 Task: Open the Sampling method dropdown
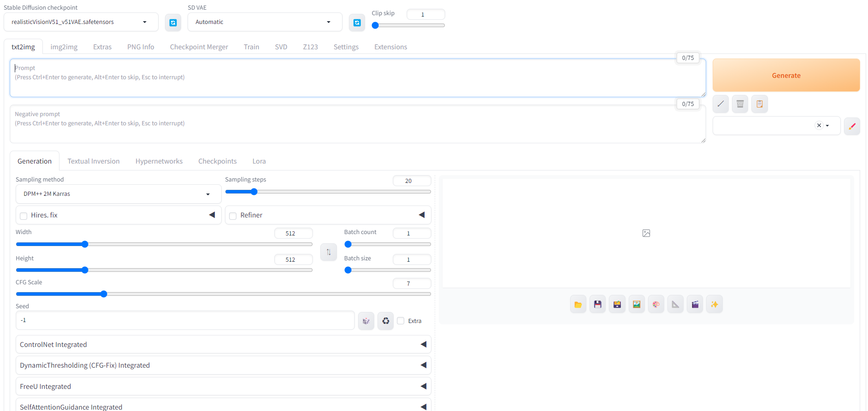(x=118, y=194)
